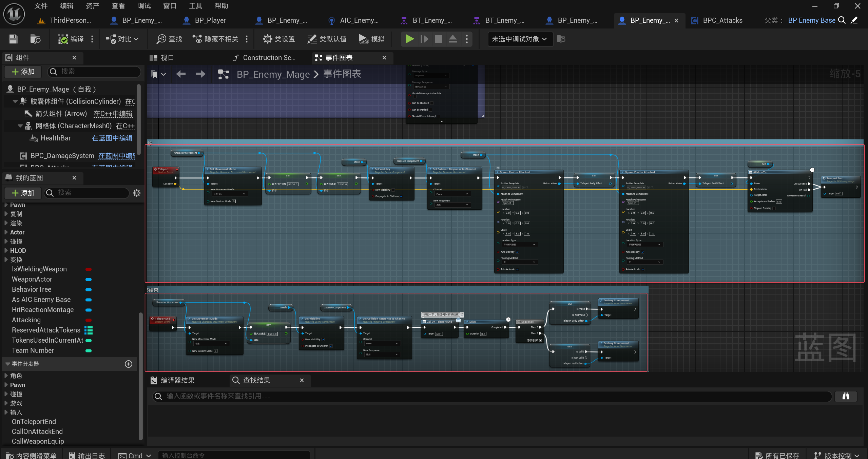Click 添加 button in components panel

point(23,72)
